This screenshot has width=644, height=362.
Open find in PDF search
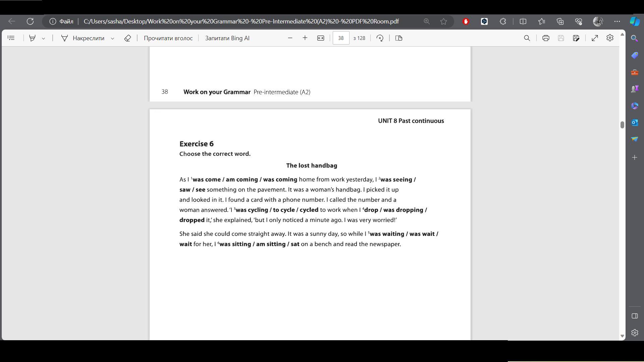tap(527, 38)
